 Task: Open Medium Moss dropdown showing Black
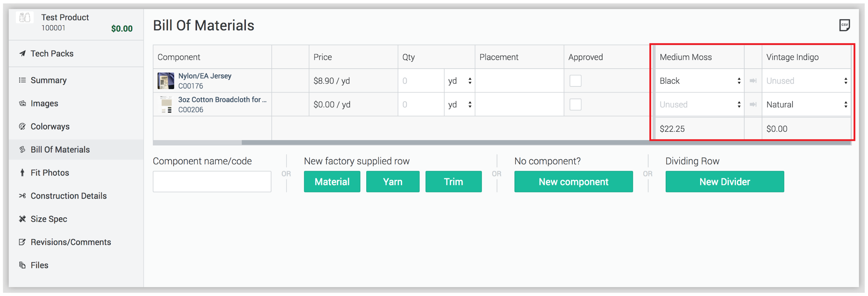(x=700, y=81)
